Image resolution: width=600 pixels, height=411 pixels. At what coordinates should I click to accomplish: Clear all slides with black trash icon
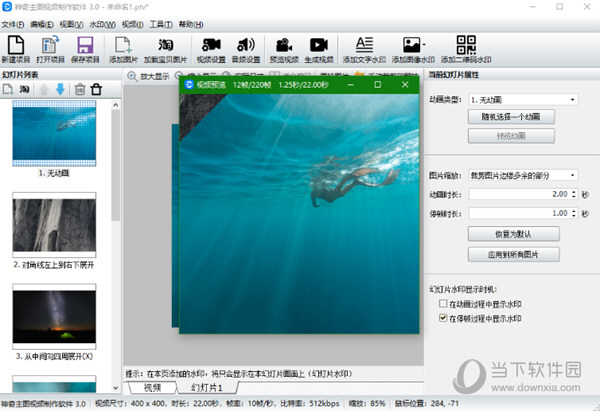tap(96, 90)
